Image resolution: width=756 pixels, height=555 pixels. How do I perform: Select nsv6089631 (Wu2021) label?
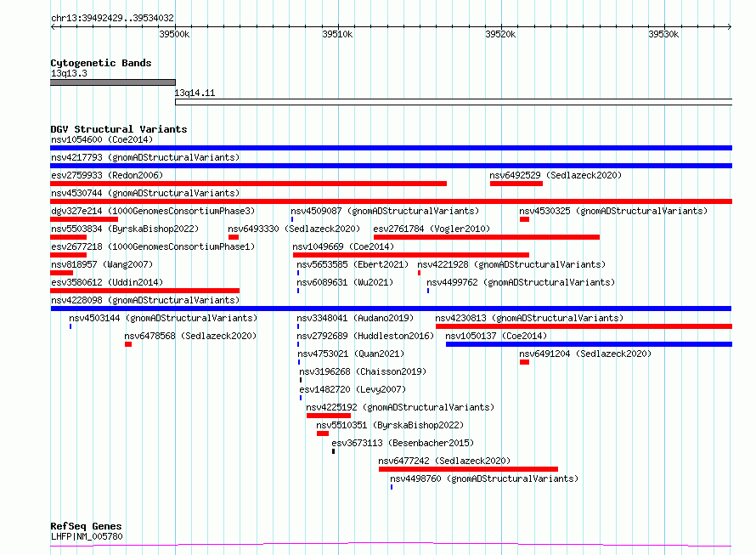tap(345, 282)
